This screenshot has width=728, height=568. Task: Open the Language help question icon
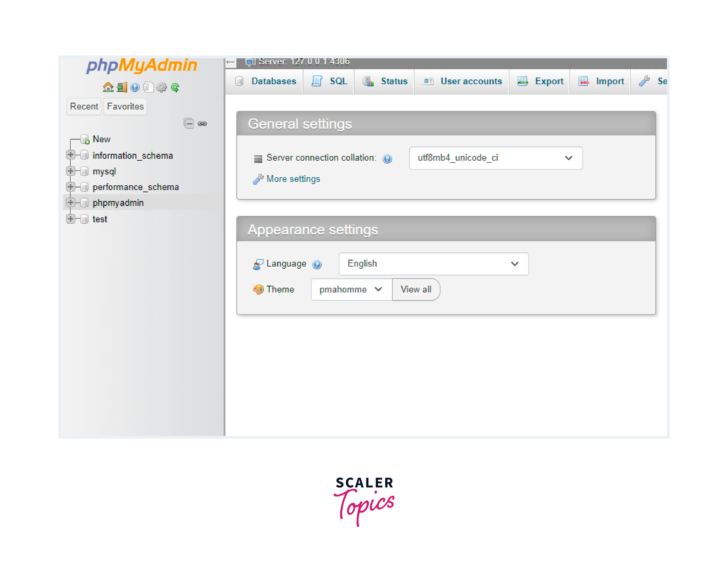pos(317,264)
